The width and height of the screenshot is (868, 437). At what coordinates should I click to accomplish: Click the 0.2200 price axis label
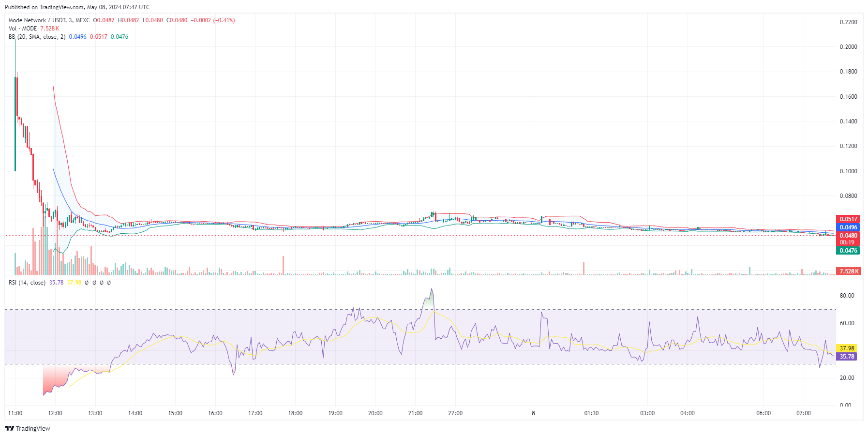848,22
